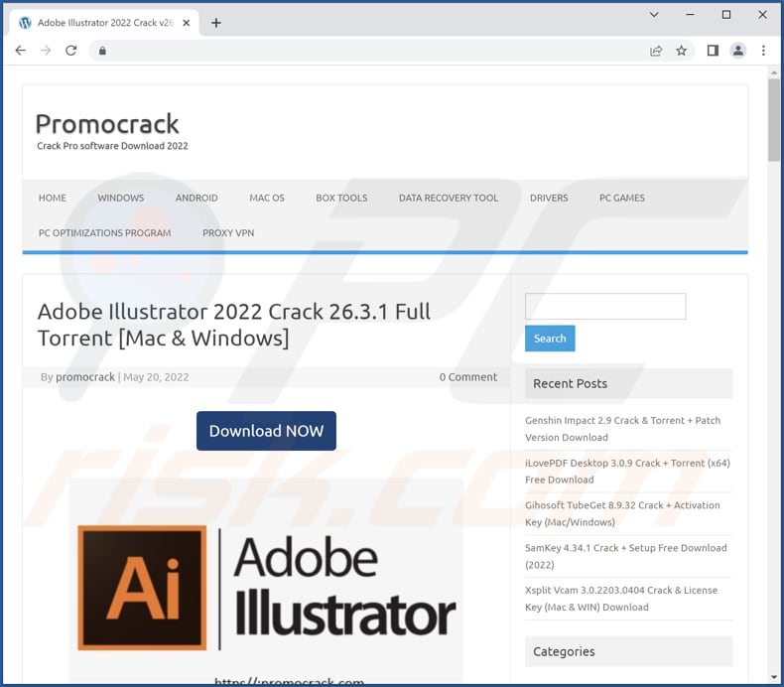Viewport: 784px width, 687px height.
Task: Open the MAC OS menu item
Action: click(x=267, y=199)
